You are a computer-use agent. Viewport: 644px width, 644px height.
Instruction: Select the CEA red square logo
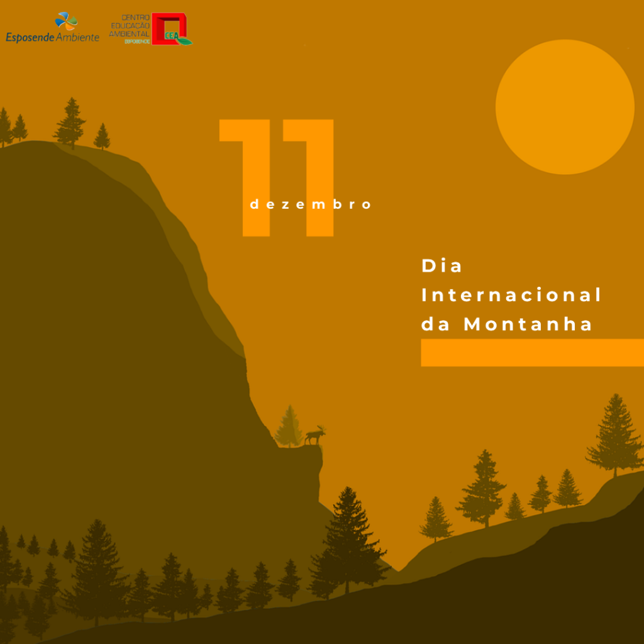click(170, 28)
